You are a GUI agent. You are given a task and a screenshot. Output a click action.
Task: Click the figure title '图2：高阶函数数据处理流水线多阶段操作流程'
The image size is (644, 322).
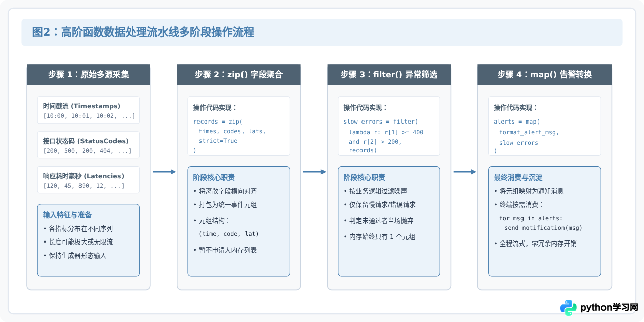pyautogui.click(x=143, y=32)
